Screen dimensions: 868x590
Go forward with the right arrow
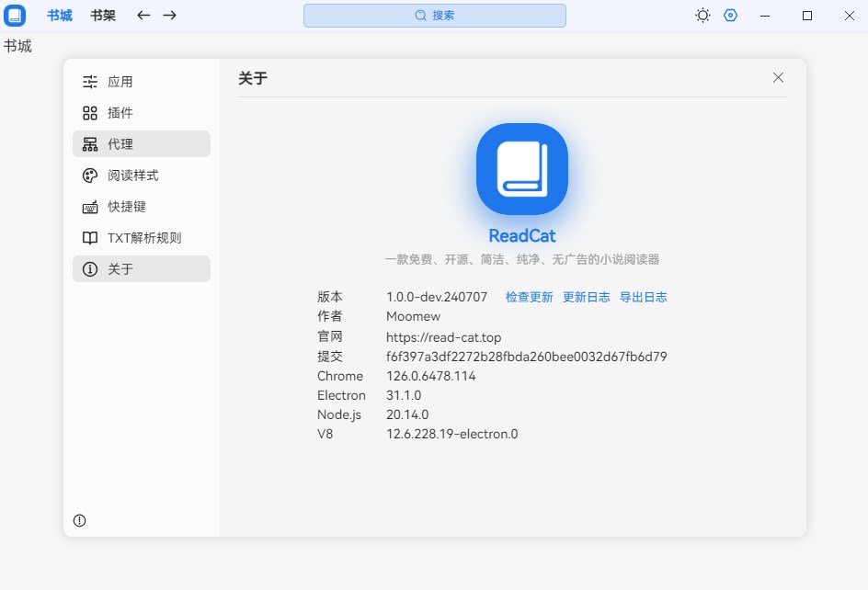[x=170, y=16]
